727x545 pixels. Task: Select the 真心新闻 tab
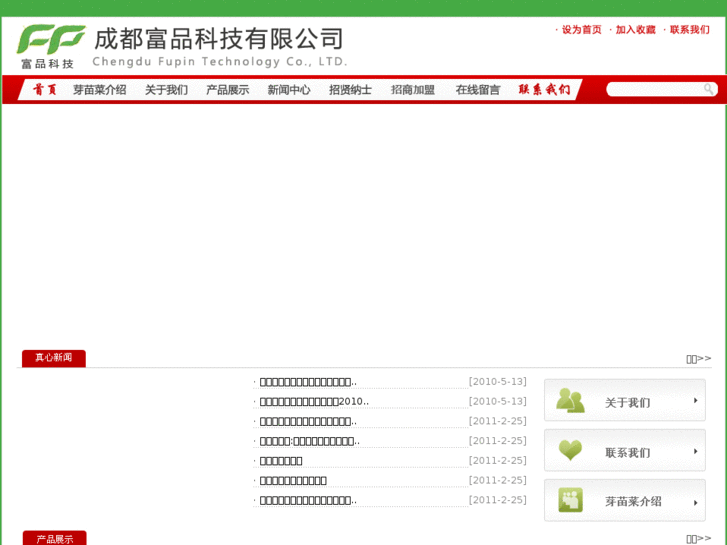[54, 358]
